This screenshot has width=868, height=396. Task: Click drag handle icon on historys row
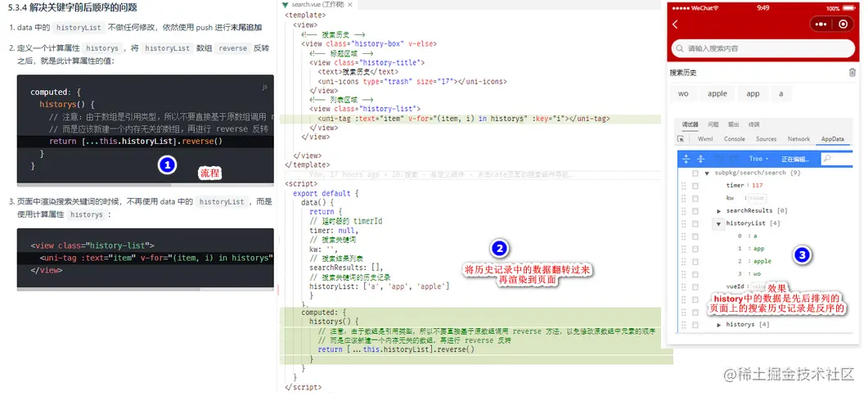[682, 325]
